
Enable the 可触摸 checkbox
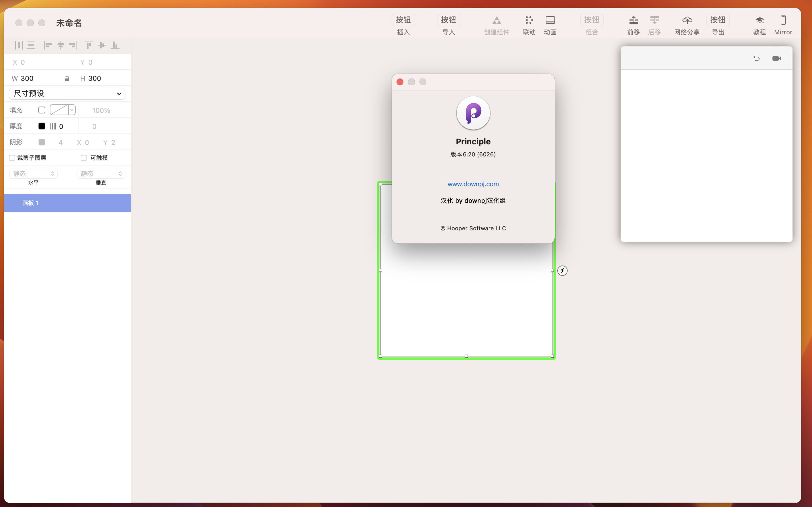(83, 158)
